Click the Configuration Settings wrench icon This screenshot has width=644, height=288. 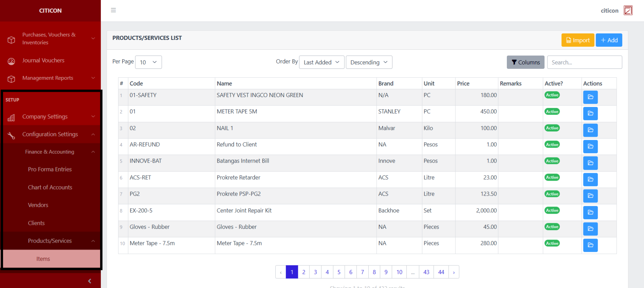pyautogui.click(x=11, y=135)
